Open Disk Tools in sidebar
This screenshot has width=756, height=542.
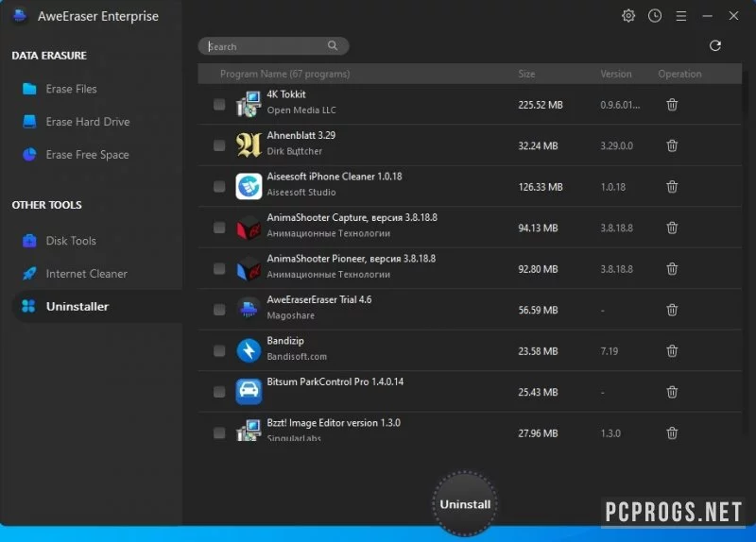point(71,241)
